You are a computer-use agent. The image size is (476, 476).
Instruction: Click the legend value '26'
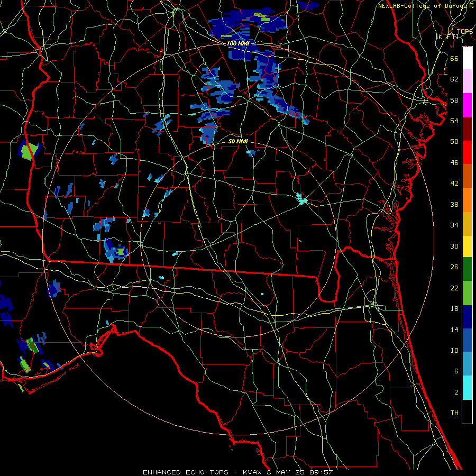(454, 267)
